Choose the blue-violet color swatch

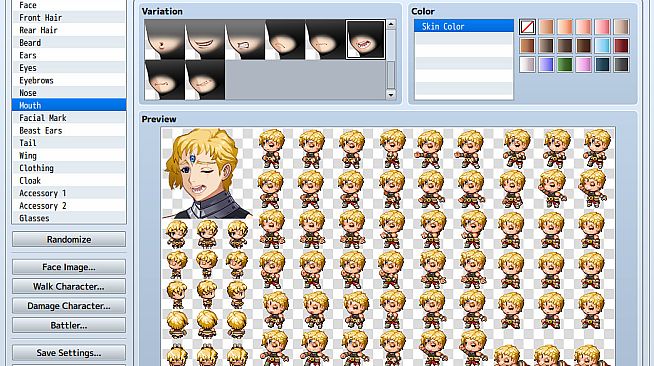tap(546, 65)
